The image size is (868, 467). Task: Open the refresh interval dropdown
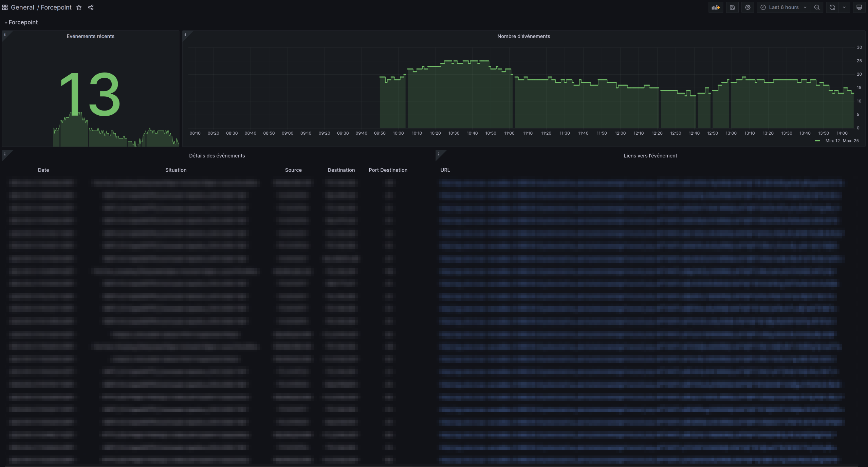click(x=844, y=7)
